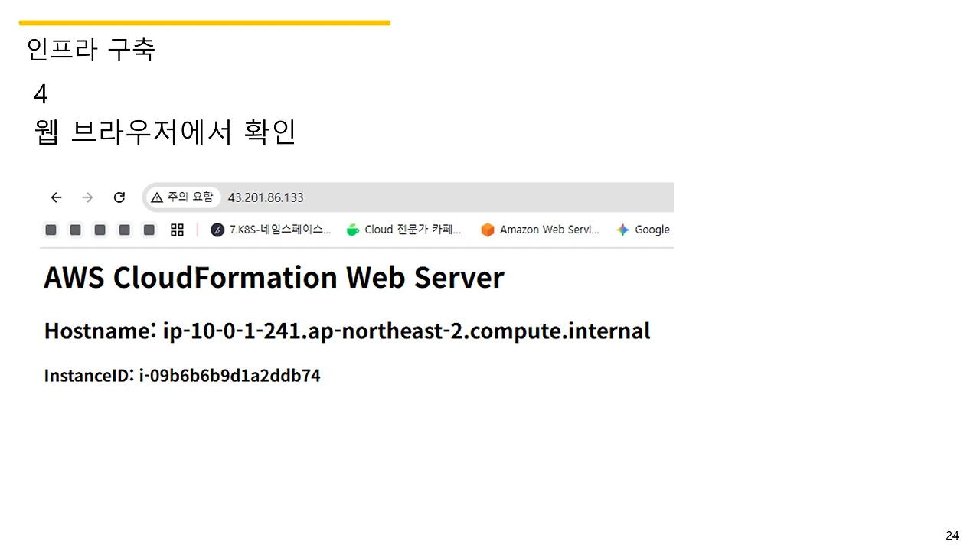Reload the page with the refresh icon

[119, 197]
